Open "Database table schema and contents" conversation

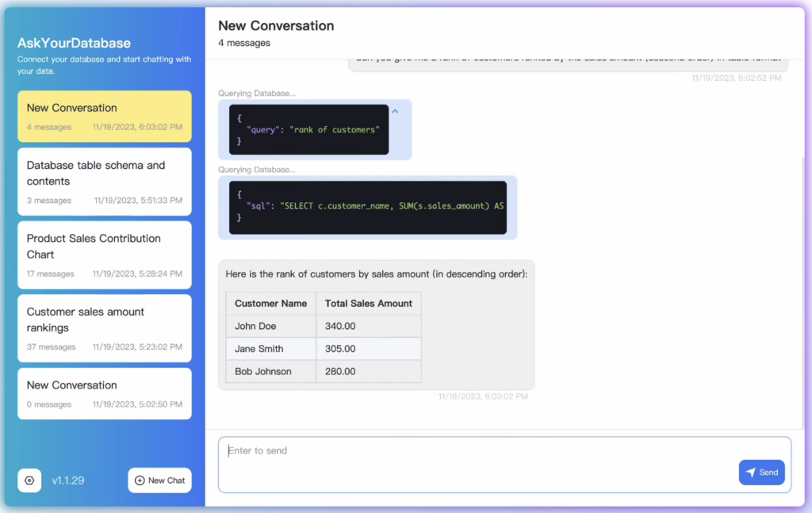coord(104,181)
